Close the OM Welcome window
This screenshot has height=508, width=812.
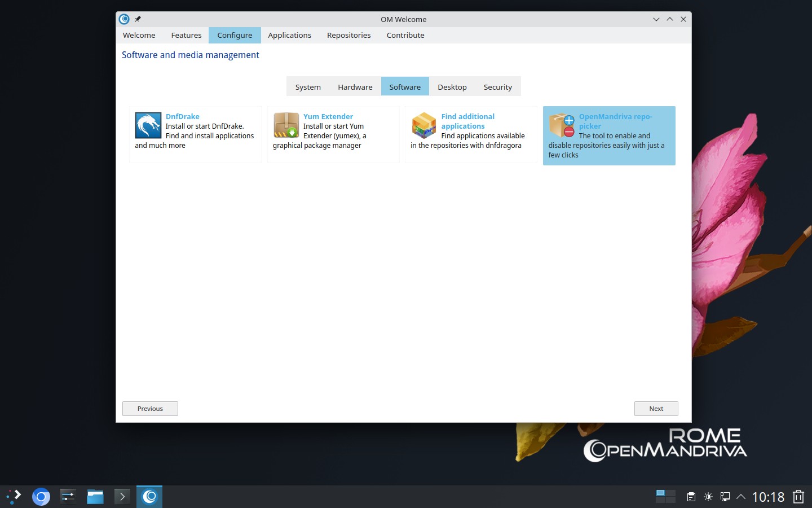[x=683, y=19]
